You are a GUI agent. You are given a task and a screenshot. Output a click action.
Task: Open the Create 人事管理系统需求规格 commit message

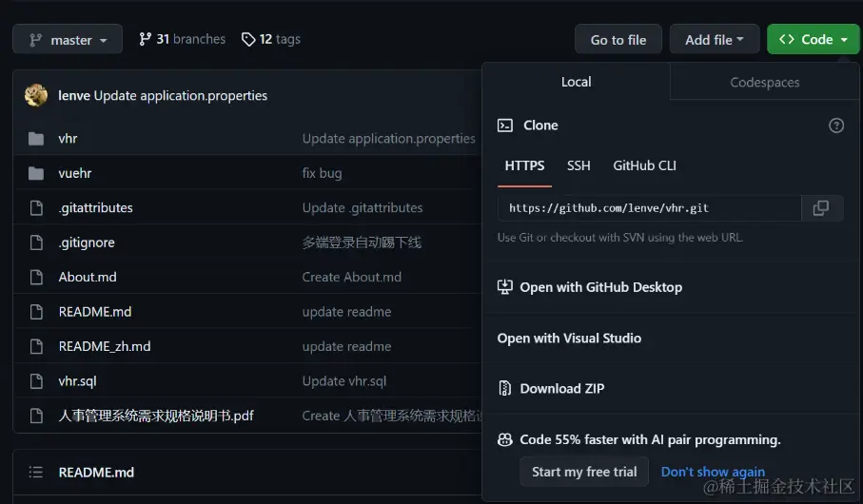coord(392,416)
